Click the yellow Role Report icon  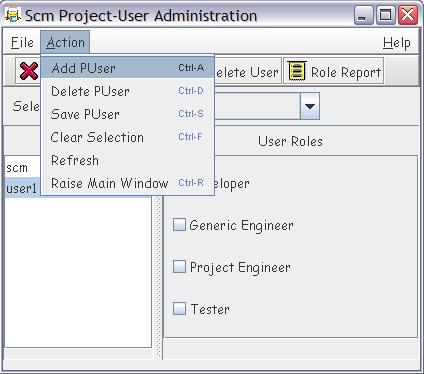click(297, 71)
